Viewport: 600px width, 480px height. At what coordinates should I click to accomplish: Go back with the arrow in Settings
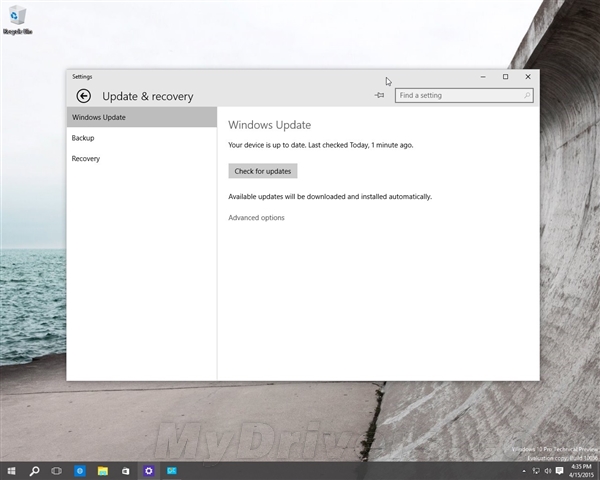(x=83, y=96)
